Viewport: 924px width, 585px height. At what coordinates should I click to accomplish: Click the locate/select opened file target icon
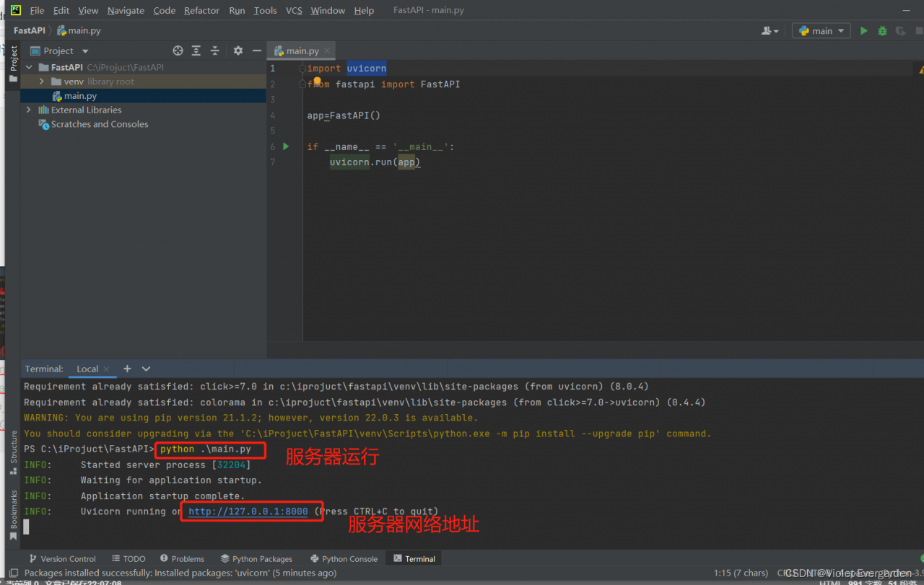(178, 50)
